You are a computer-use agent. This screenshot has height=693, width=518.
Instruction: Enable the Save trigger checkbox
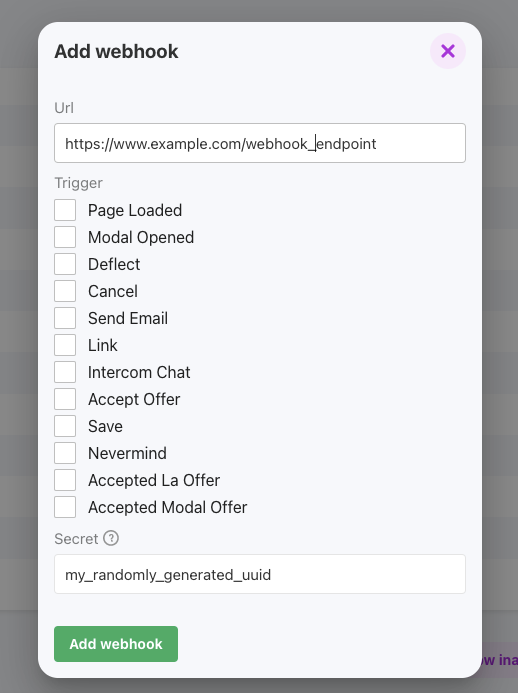pos(65,426)
